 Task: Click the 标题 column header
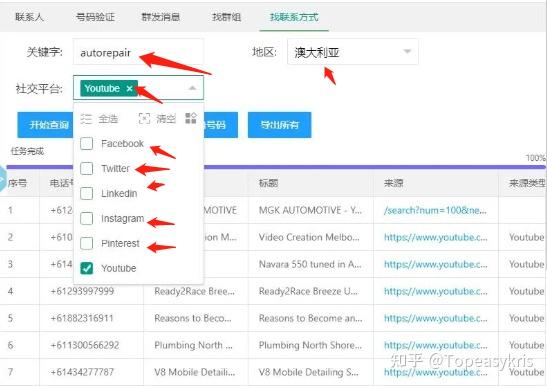(x=268, y=183)
